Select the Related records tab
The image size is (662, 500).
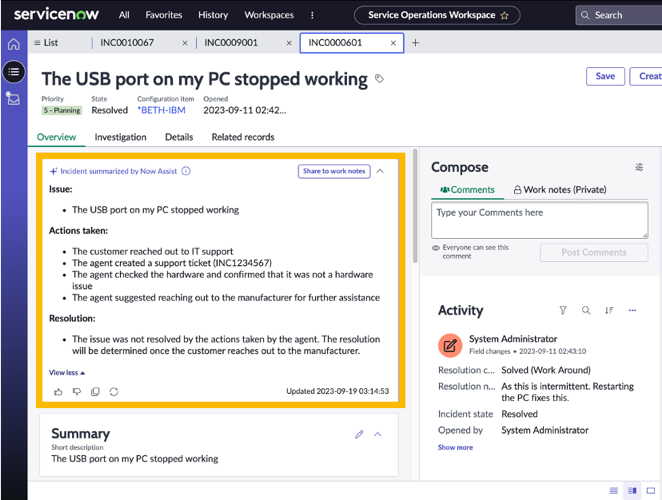click(x=243, y=137)
